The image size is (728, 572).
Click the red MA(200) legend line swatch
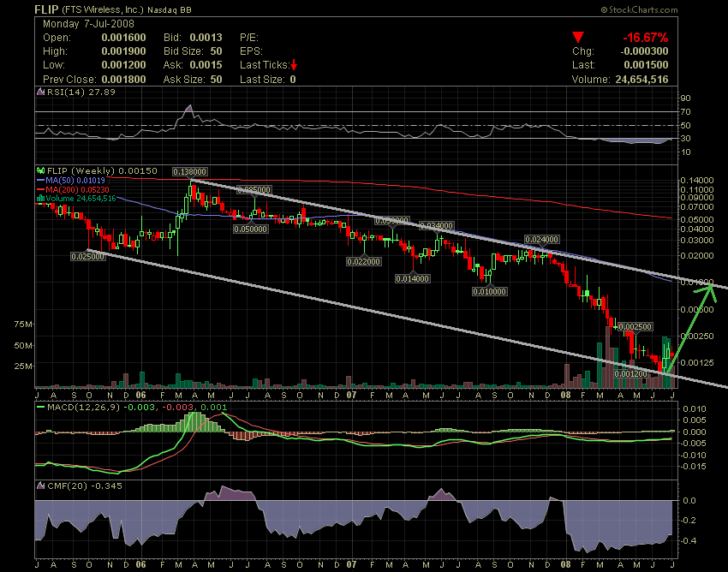click(x=41, y=189)
